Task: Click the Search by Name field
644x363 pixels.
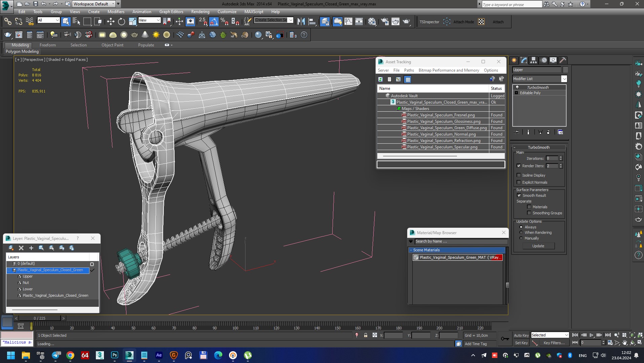Action: coord(461,241)
